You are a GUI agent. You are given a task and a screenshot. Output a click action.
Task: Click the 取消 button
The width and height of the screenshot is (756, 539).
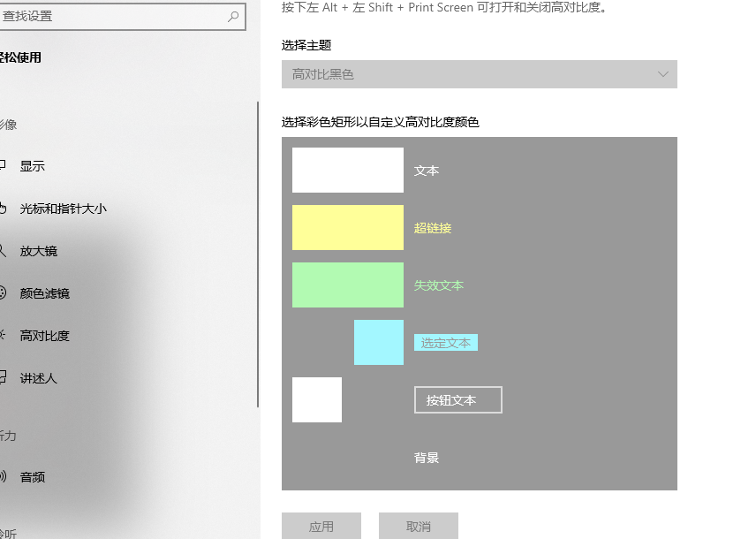tap(419, 526)
